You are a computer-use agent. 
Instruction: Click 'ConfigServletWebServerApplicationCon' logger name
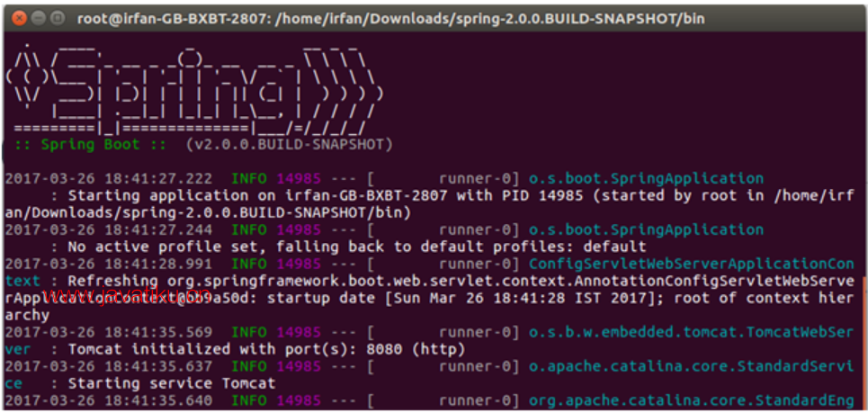click(x=692, y=264)
